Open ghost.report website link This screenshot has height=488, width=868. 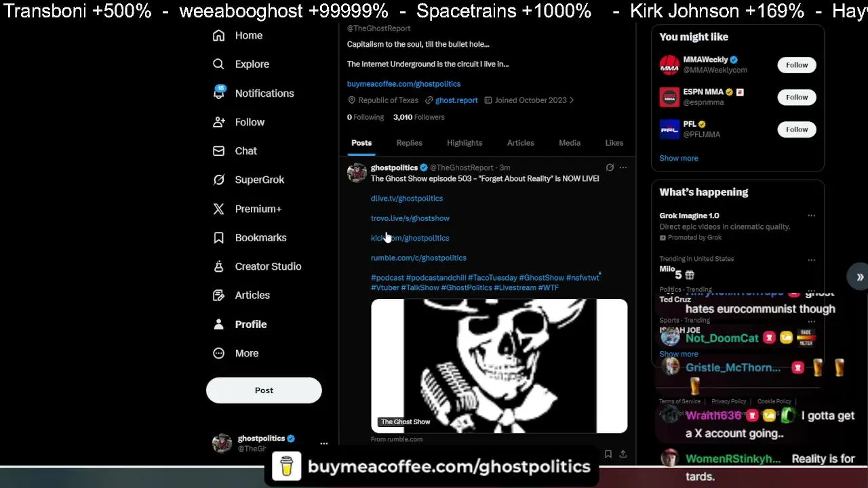point(456,100)
